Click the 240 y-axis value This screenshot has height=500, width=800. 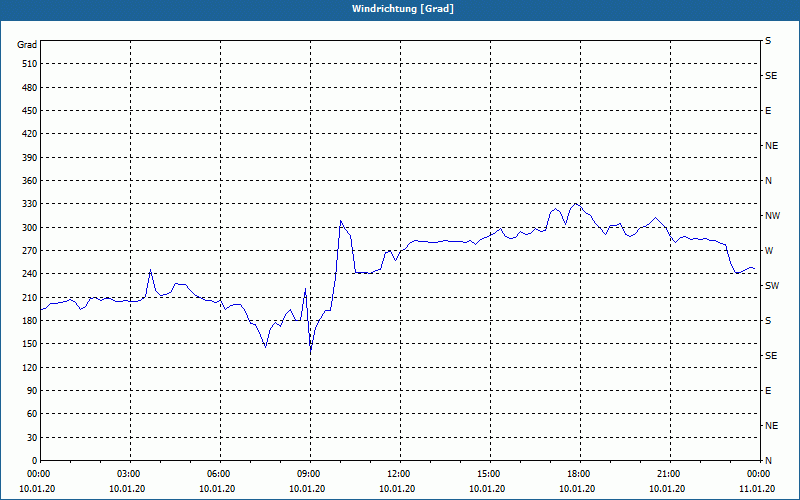tap(30, 274)
